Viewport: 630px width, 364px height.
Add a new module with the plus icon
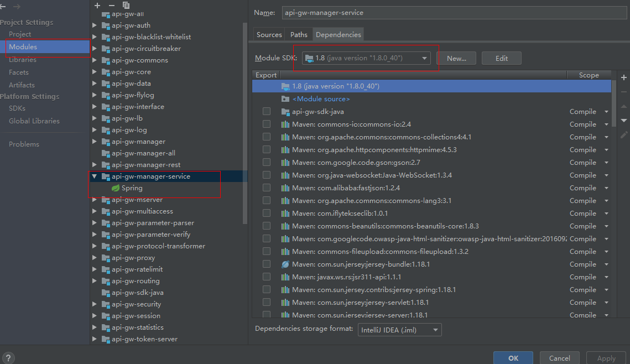click(97, 6)
